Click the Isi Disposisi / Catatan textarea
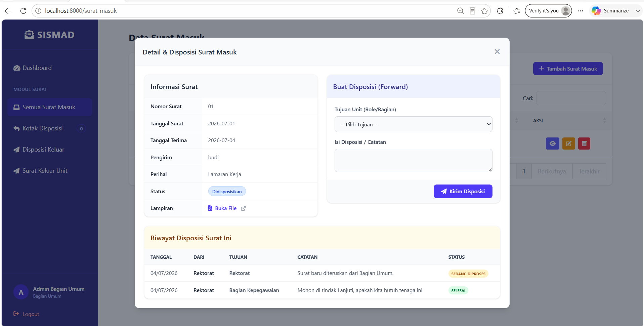The image size is (644, 326). point(413,160)
